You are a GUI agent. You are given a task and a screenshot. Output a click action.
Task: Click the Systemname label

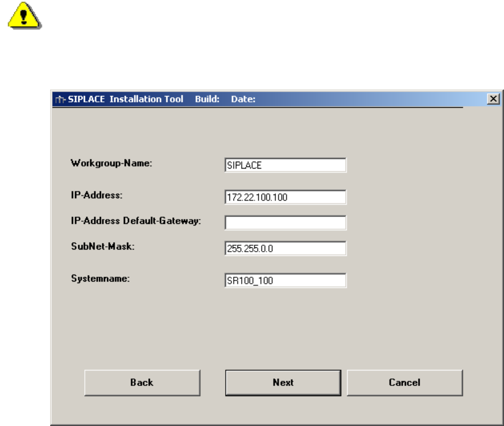[x=100, y=278]
